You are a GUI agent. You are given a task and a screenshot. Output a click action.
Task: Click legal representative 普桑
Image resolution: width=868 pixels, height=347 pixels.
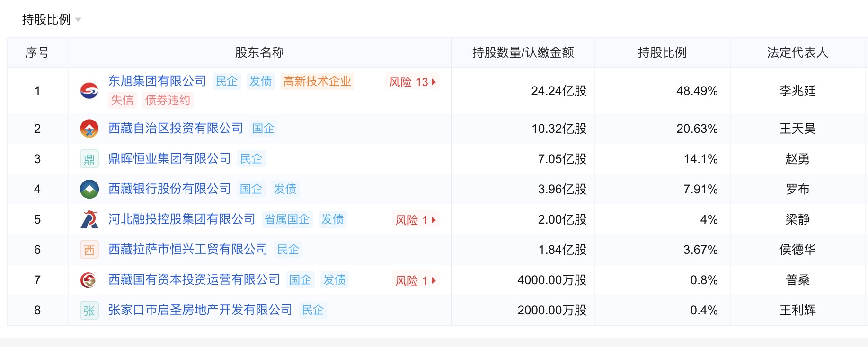click(x=797, y=280)
